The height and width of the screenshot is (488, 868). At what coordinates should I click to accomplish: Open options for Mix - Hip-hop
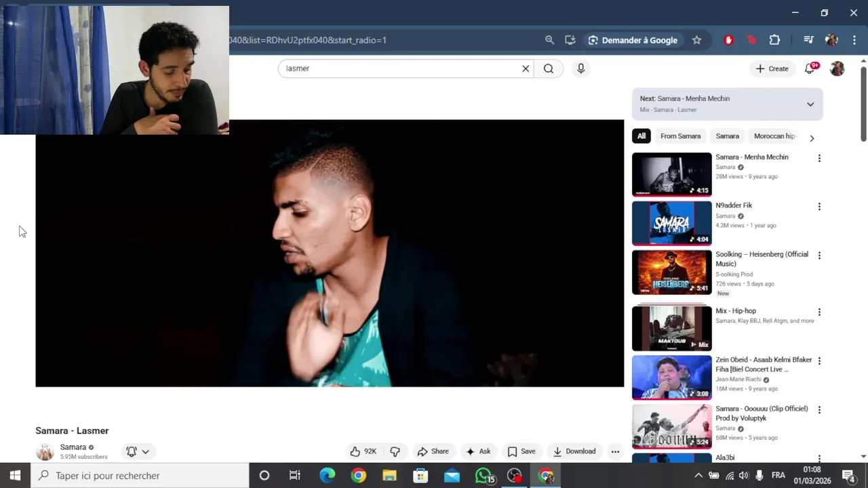coord(819,312)
